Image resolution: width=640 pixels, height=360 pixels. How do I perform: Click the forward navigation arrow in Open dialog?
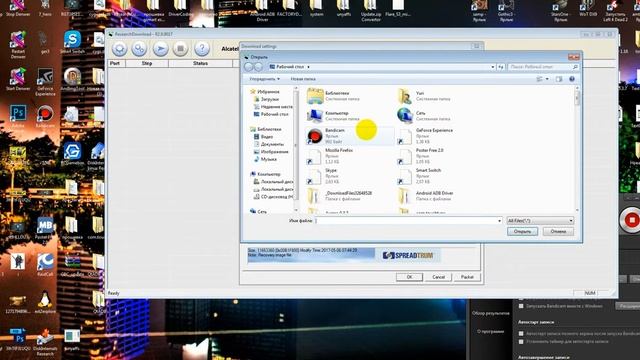tap(258, 67)
